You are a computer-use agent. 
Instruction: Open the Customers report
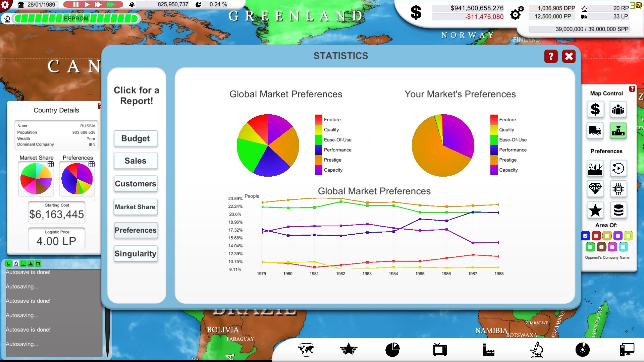pos(136,184)
